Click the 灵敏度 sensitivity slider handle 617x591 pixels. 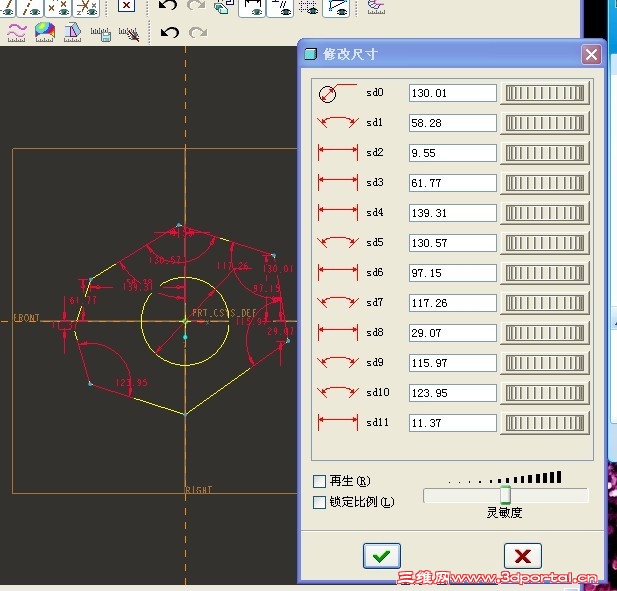click(x=505, y=495)
